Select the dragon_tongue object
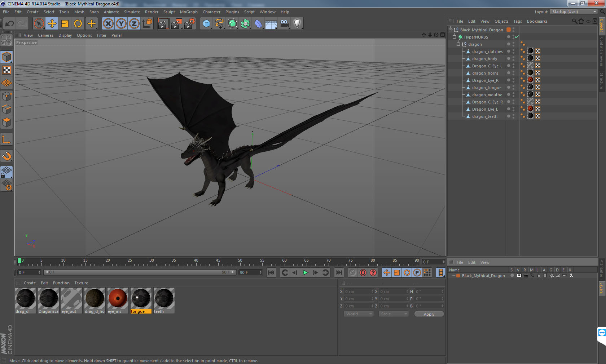Viewport: 606px width, 364px height. (x=487, y=88)
